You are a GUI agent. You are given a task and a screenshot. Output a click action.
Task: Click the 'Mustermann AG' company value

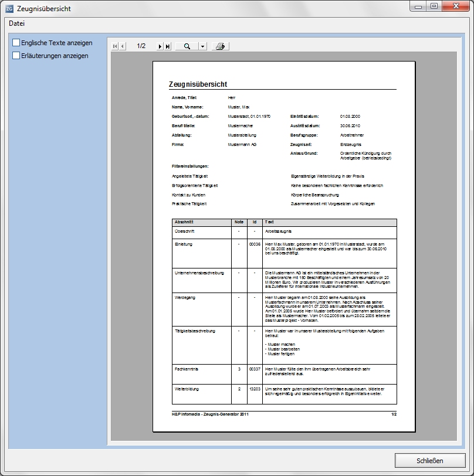[242, 144]
